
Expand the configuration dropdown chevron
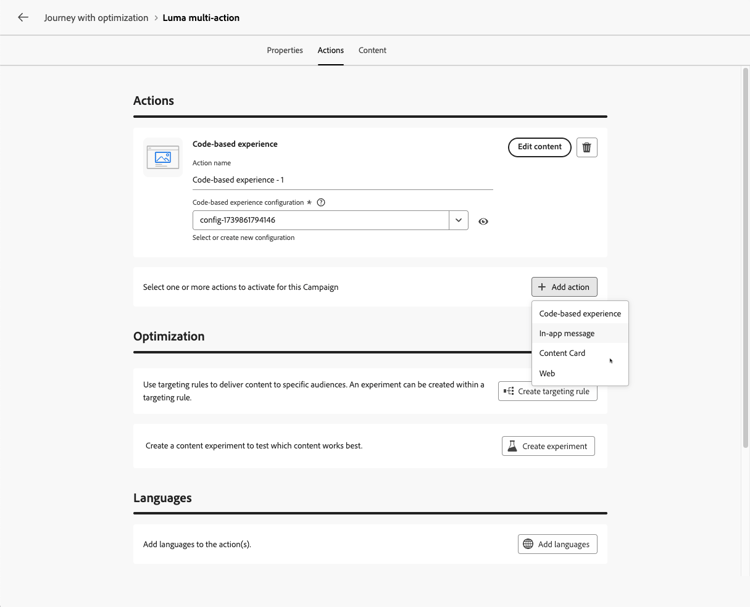tap(458, 220)
